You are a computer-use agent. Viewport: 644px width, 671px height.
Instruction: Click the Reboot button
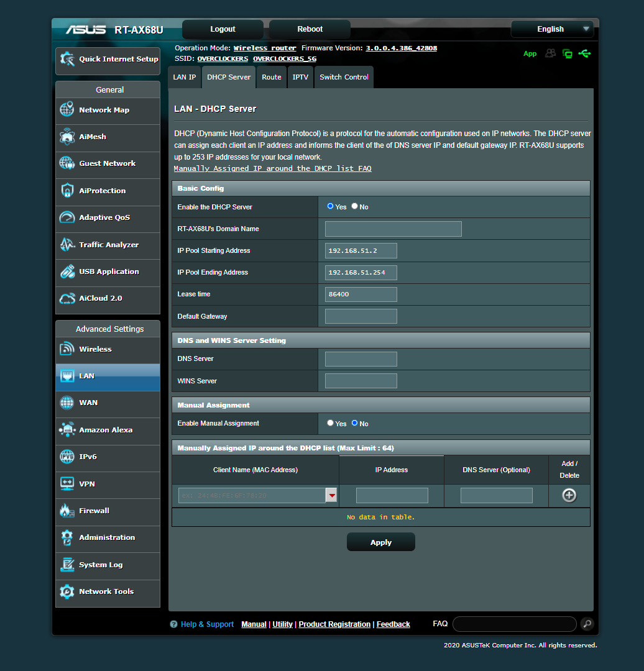[310, 29]
